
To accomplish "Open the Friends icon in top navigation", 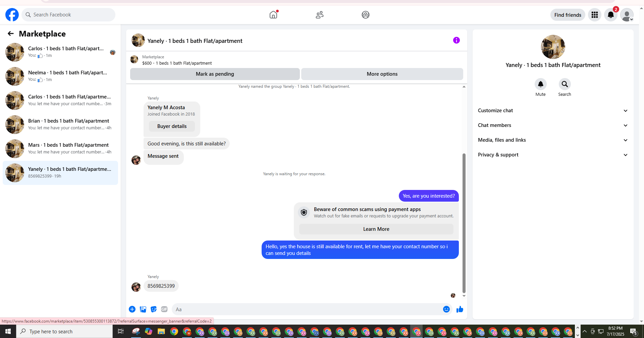I will [x=320, y=15].
